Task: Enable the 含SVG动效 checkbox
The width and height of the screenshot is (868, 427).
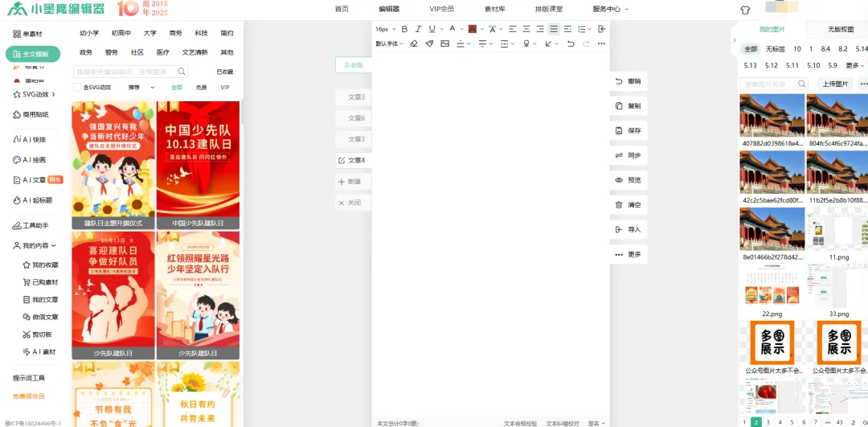Action: pyautogui.click(x=77, y=87)
